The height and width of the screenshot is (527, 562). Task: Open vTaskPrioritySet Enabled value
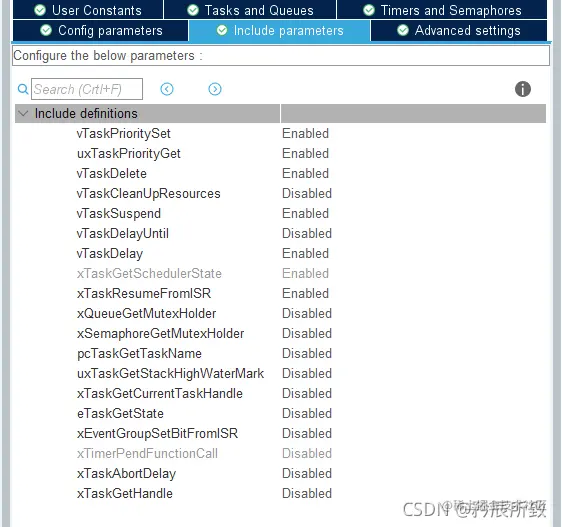pyautogui.click(x=305, y=133)
